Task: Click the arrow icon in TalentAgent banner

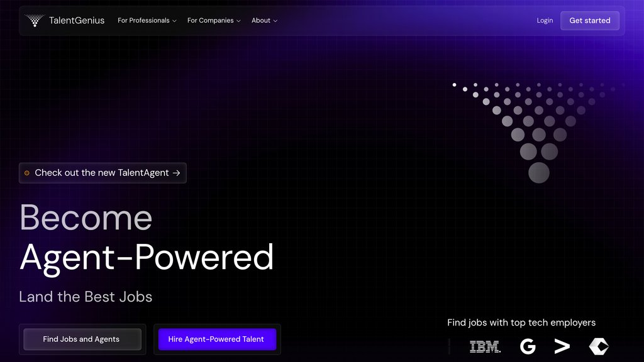Action: point(177,173)
